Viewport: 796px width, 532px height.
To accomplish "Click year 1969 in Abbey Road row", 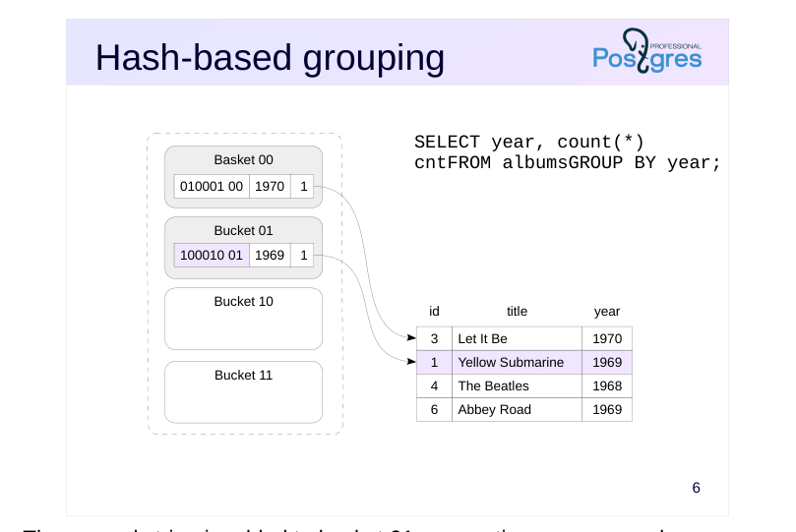I will [607, 410].
